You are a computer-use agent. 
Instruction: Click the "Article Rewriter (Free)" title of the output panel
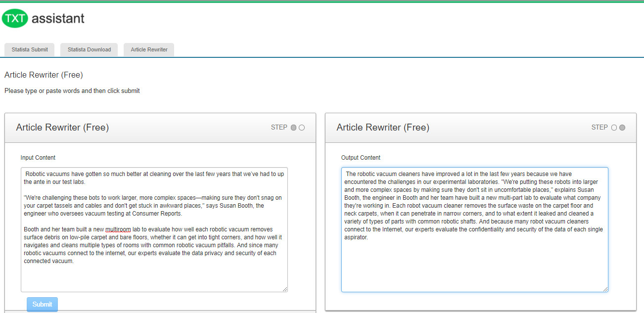coord(383,128)
